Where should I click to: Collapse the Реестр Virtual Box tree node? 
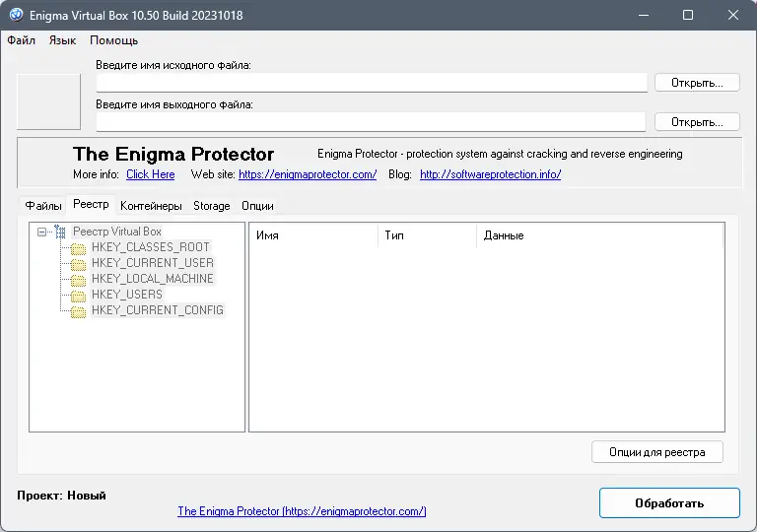pyautogui.click(x=42, y=233)
